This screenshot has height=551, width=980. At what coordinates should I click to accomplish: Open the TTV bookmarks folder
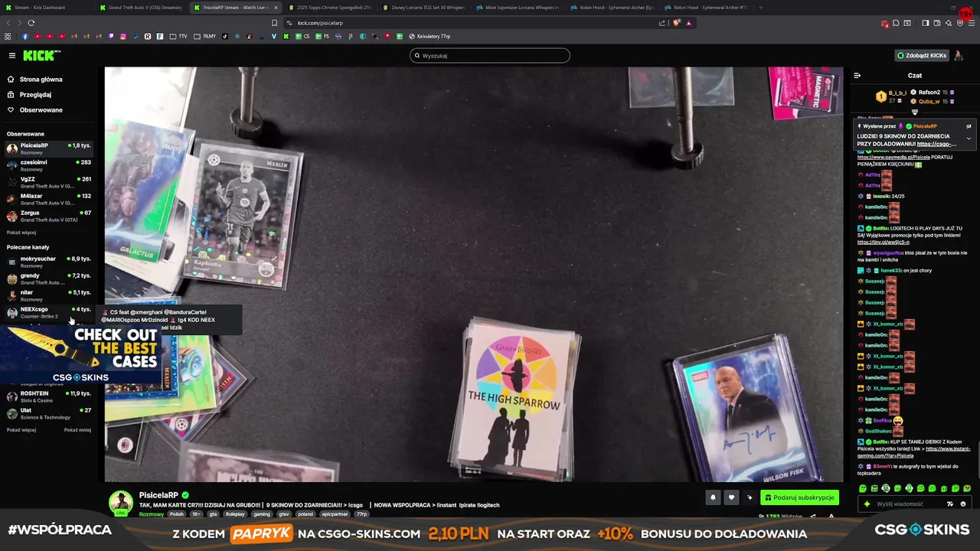[x=179, y=36]
